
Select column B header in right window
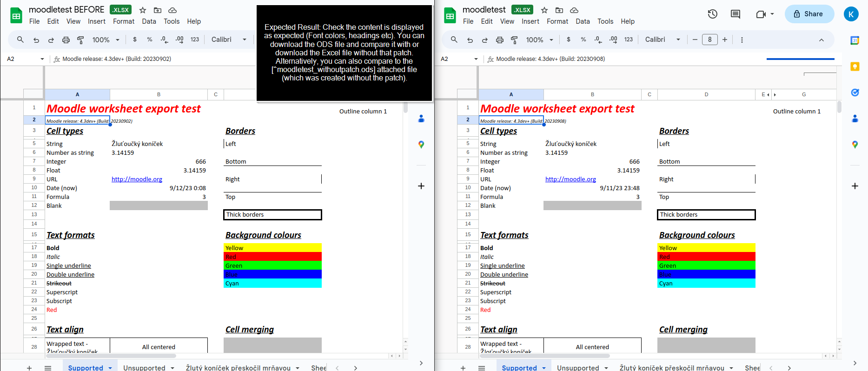point(592,94)
